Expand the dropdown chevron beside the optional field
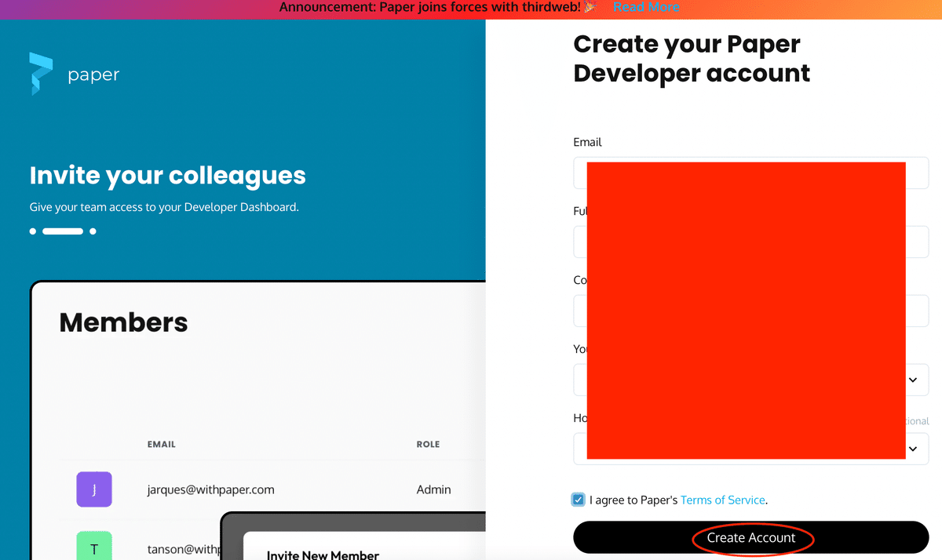This screenshot has width=942, height=560. pos(913,449)
